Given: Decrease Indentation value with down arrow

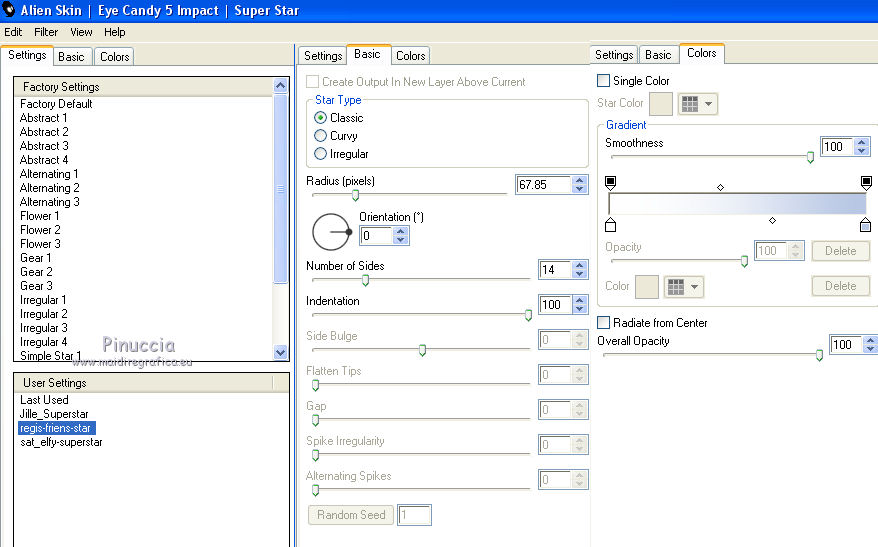Looking at the screenshot, I should 580,308.
